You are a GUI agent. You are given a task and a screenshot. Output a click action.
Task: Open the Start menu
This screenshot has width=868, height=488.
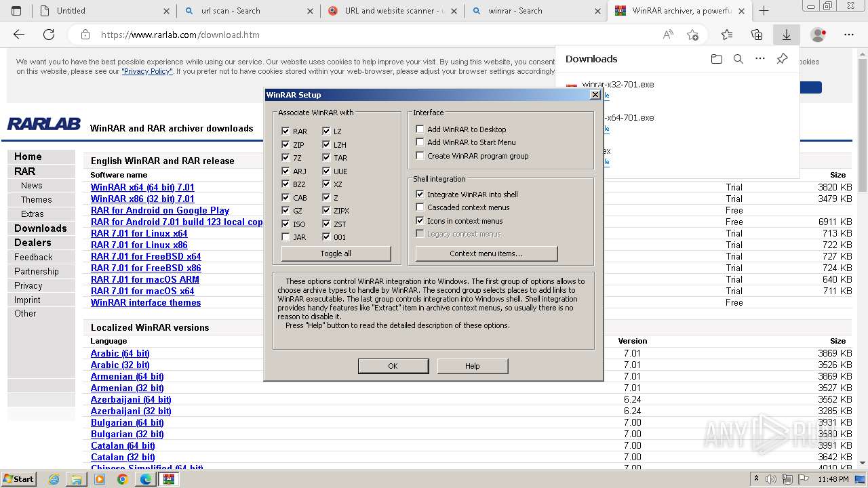pos(18,479)
